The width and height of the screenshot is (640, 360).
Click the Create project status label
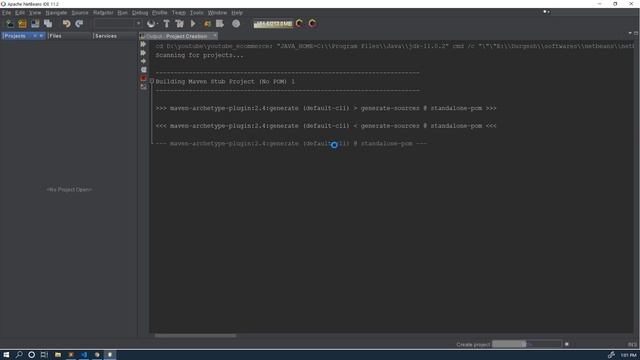[473, 344]
